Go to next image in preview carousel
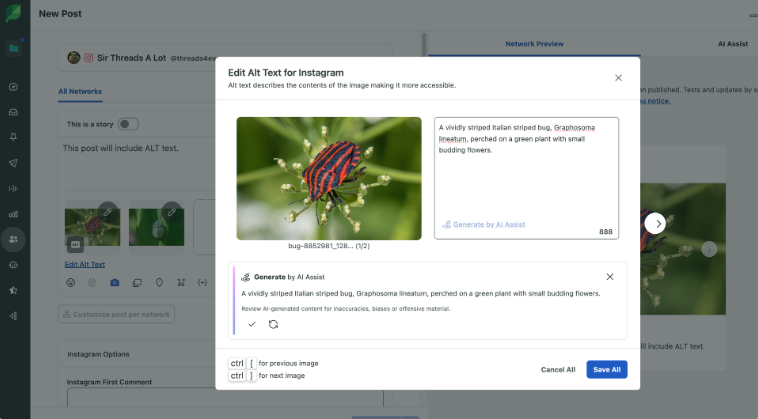The width and height of the screenshot is (758, 419). click(655, 224)
